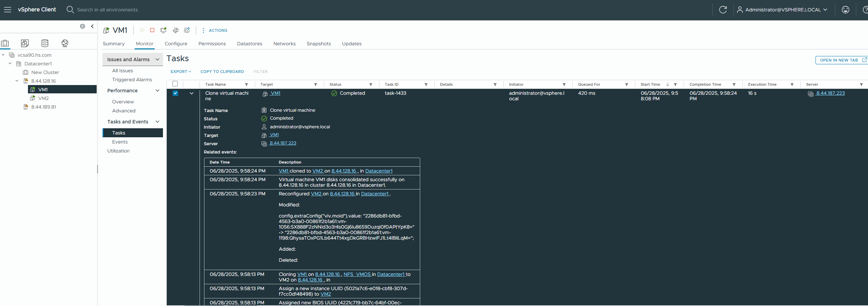This screenshot has height=306, width=868.
Task: Filter the Target column
Action: coord(316,85)
